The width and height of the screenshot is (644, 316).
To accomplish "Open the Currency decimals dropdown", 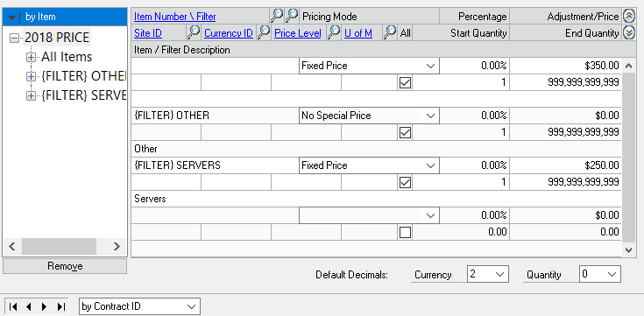I will pyautogui.click(x=499, y=274).
